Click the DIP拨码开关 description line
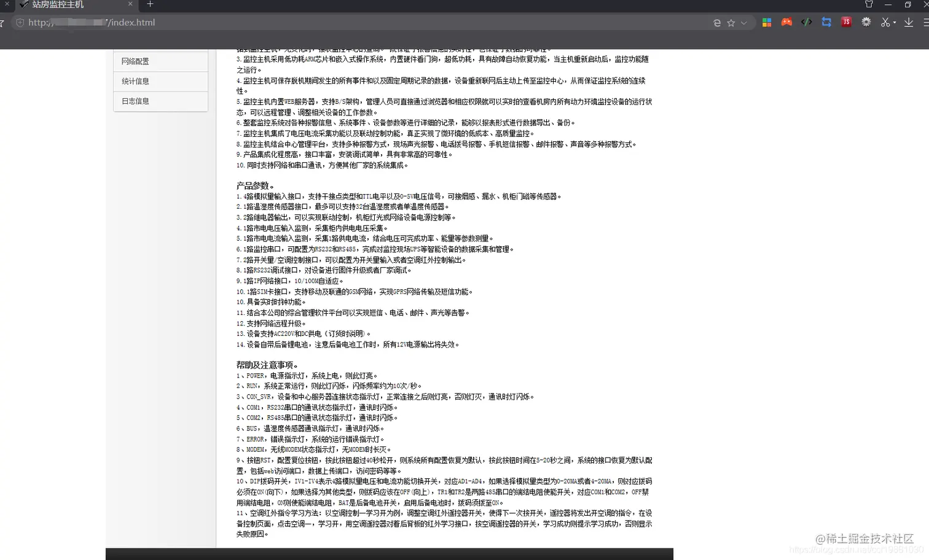This screenshot has height=560, width=929. pyautogui.click(x=444, y=492)
